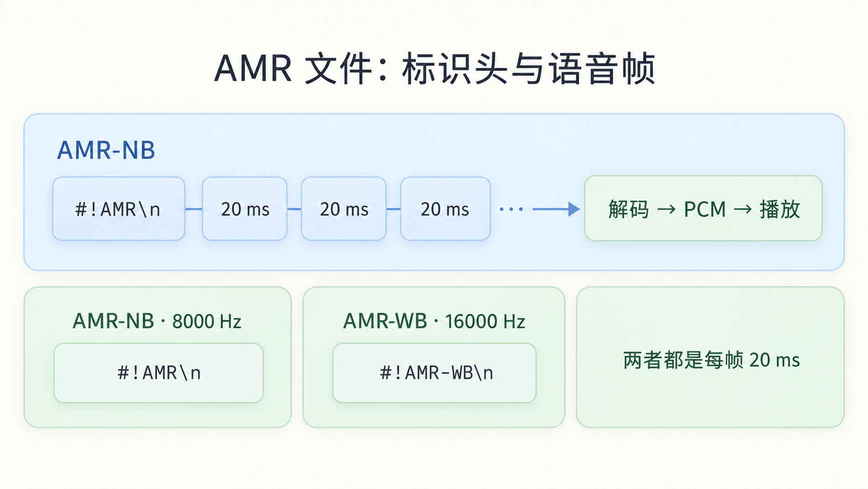Click the '#!AMR-WB\n' box
Screen dimensions: 868x489
click(435, 373)
